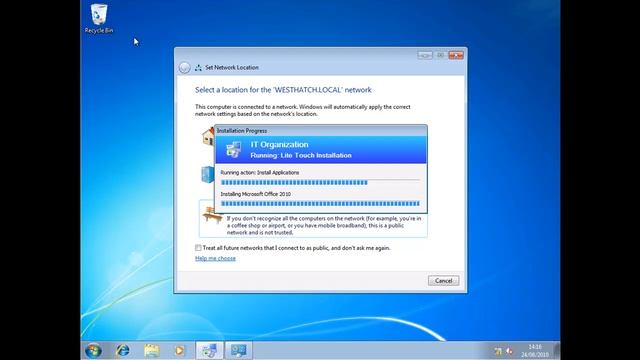Open the taskbar clock showing the date
Image resolution: width=640 pixels, height=360 pixels.
point(535,351)
